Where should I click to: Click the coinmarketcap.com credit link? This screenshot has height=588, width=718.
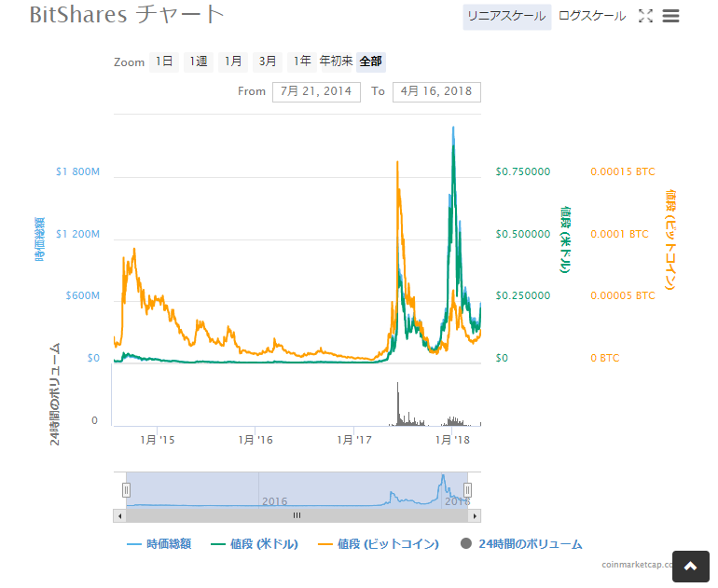637,565
